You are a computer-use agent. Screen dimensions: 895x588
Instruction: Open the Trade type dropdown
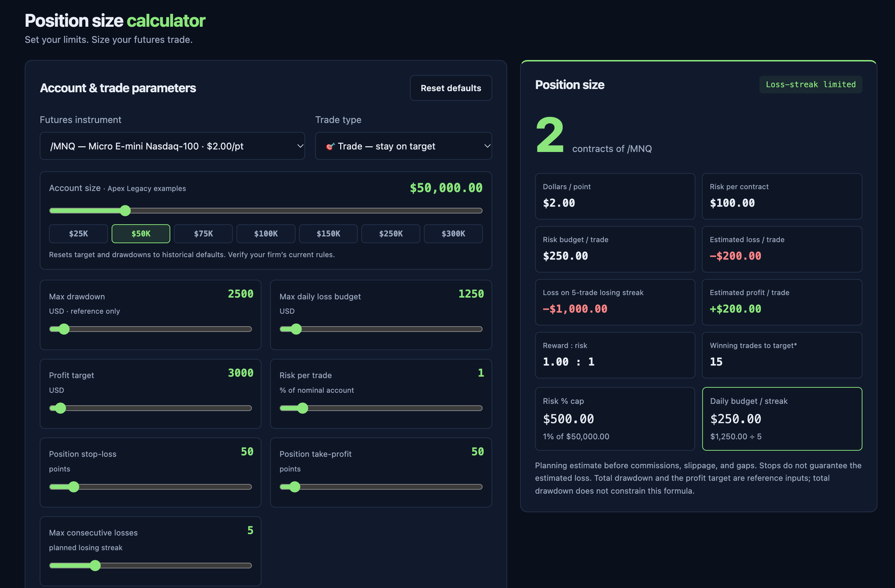coord(403,146)
